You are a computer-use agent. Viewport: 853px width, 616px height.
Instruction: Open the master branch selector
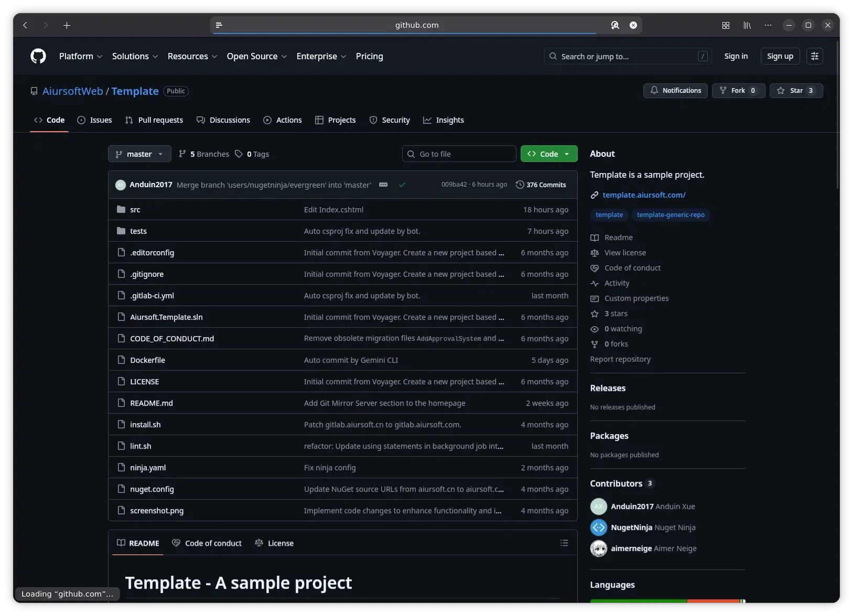[x=138, y=154]
